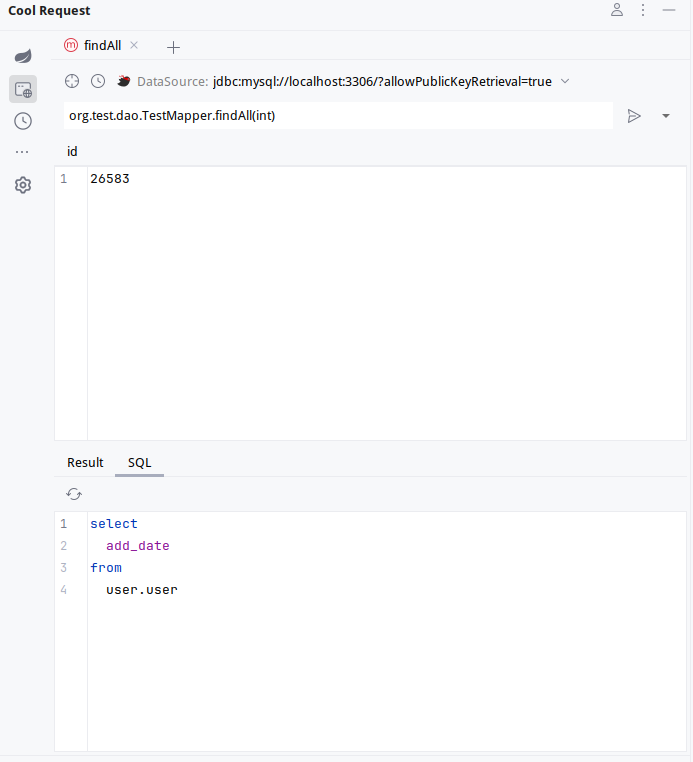The height and width of the screenshot is (762, 693).
Task: Click the three-dots more icon in sidebar
Action: 22,152
